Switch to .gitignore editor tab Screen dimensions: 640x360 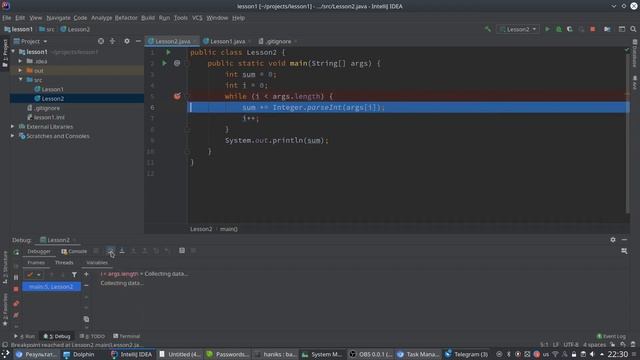[x=278, y=41]
